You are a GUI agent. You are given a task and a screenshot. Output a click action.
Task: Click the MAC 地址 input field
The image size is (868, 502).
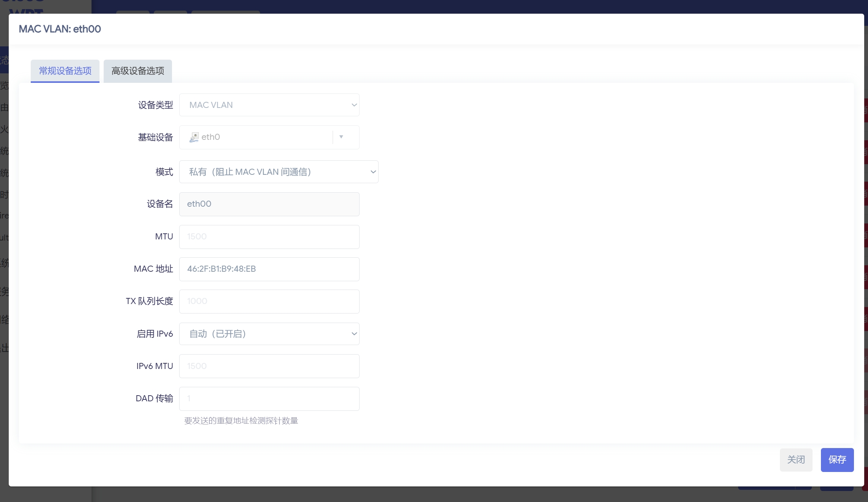coord(269,269)
